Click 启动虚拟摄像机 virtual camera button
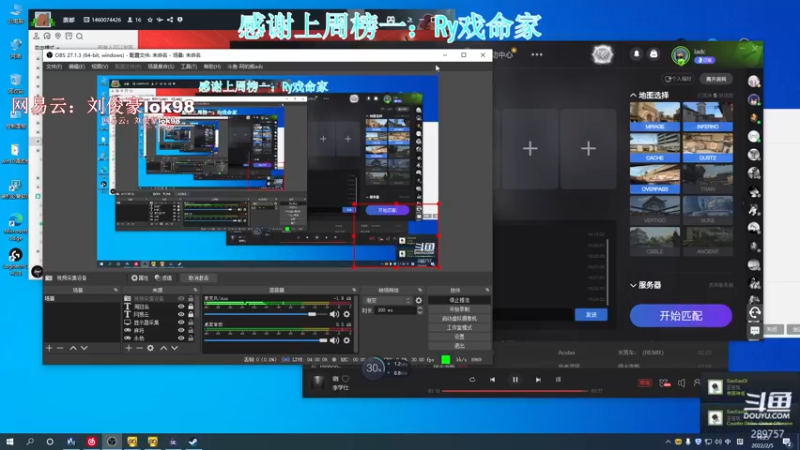Image resolution: width=800 pixels, height=450 pixels. click(x=459, y=319)
